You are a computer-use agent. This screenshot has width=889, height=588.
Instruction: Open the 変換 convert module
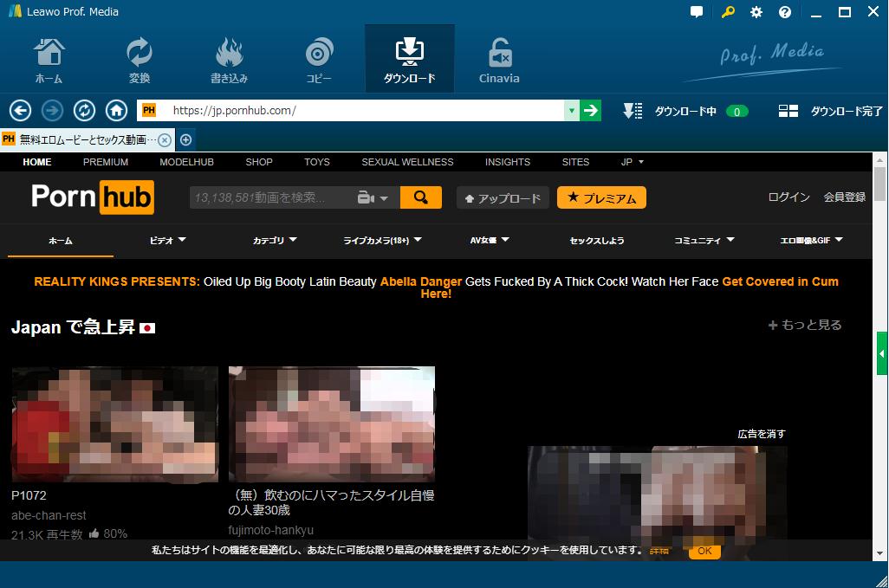tap(139, 61)
